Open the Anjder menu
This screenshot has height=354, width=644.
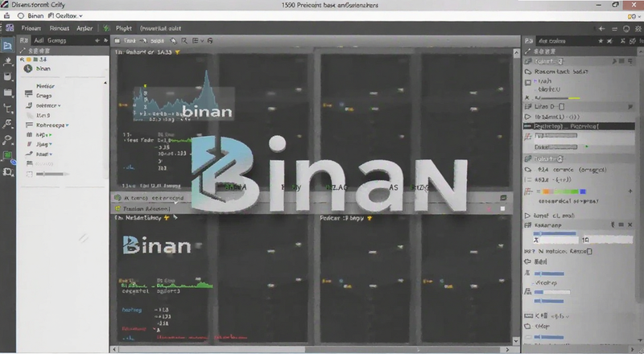[x=85, y=28]
